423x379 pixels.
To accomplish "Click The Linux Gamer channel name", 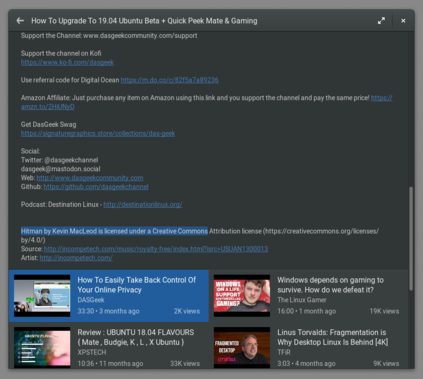I will [x=302, y=300].
